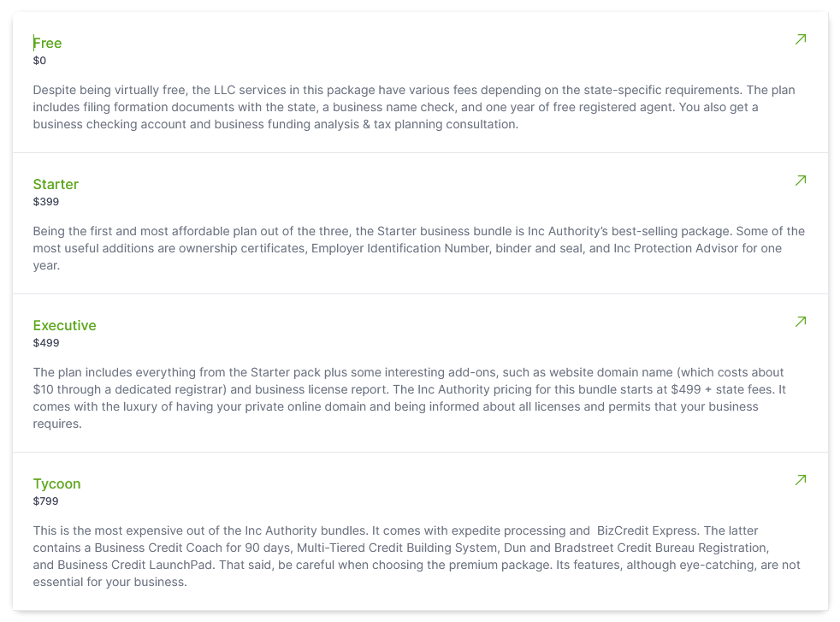Click 'Employer Identification Number' in Starter text
Viewport: 840px width, 622px height.
(x=400, y=248)
